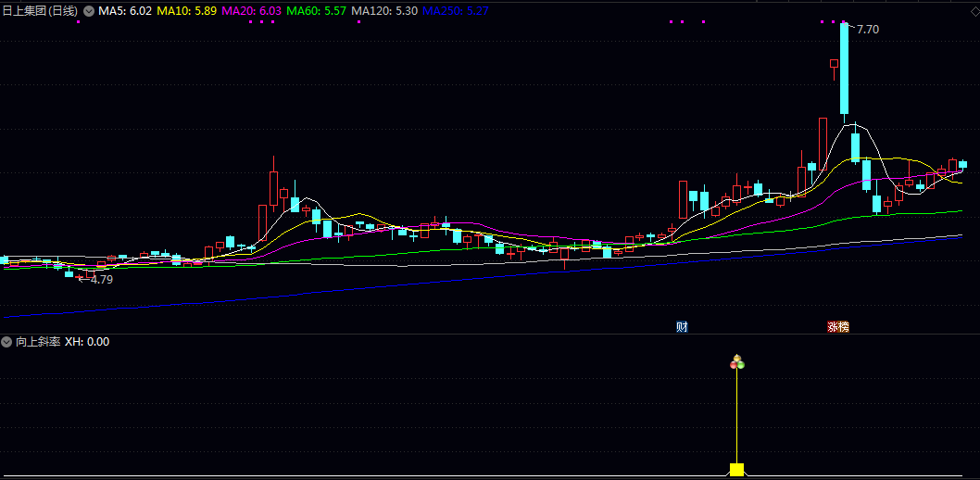
Task: Click the 向上斜率 indicator name
Action: (37, 342)
